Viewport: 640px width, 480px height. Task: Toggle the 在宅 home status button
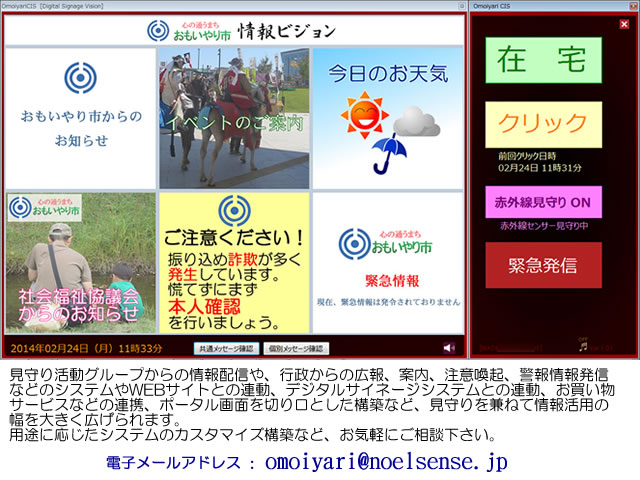[543, 60]
